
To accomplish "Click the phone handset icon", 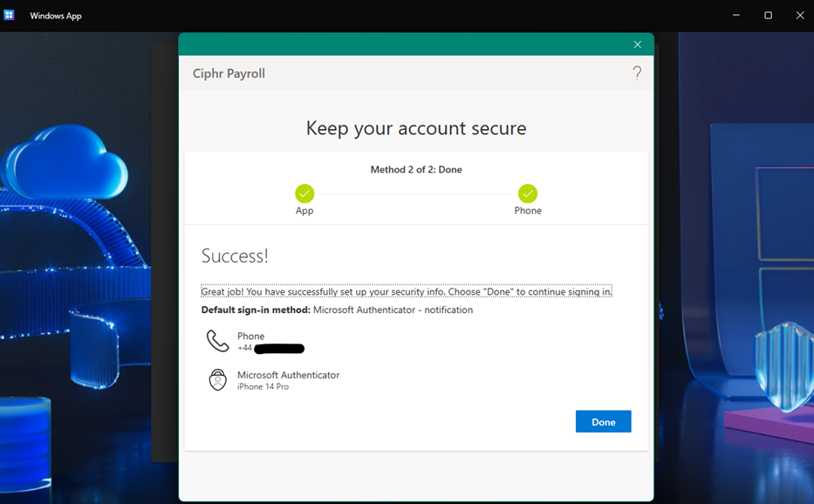I will coord(217,341).
